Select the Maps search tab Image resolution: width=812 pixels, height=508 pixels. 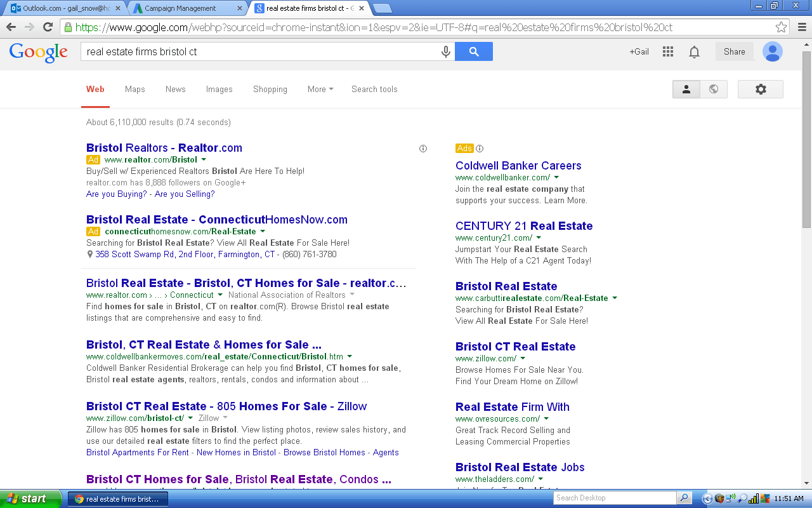[x=135, y=90]
